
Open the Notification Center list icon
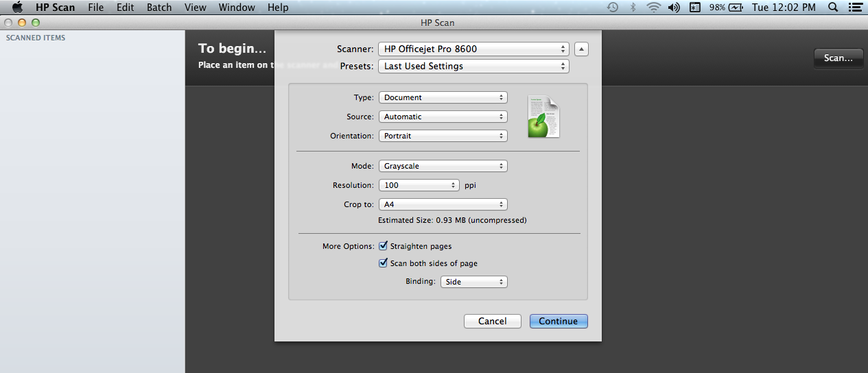pyautogui.click(x=855, y=8)
